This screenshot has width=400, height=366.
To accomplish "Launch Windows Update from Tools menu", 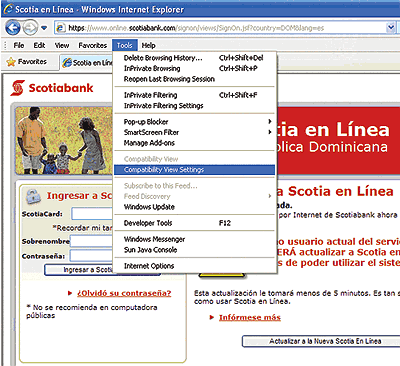I will click(x=194, y=207).
